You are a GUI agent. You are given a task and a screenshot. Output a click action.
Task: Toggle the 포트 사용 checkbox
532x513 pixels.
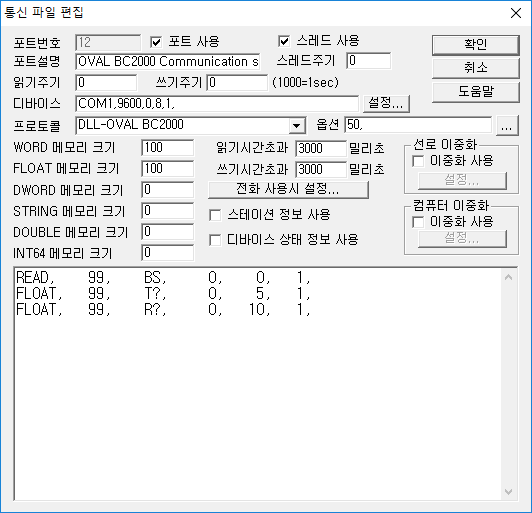156,42
